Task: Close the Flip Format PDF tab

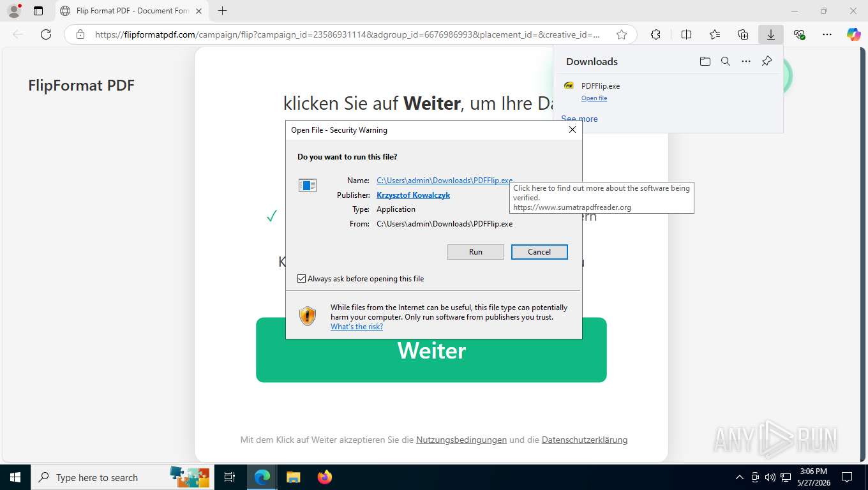Action: coord(198,11)
